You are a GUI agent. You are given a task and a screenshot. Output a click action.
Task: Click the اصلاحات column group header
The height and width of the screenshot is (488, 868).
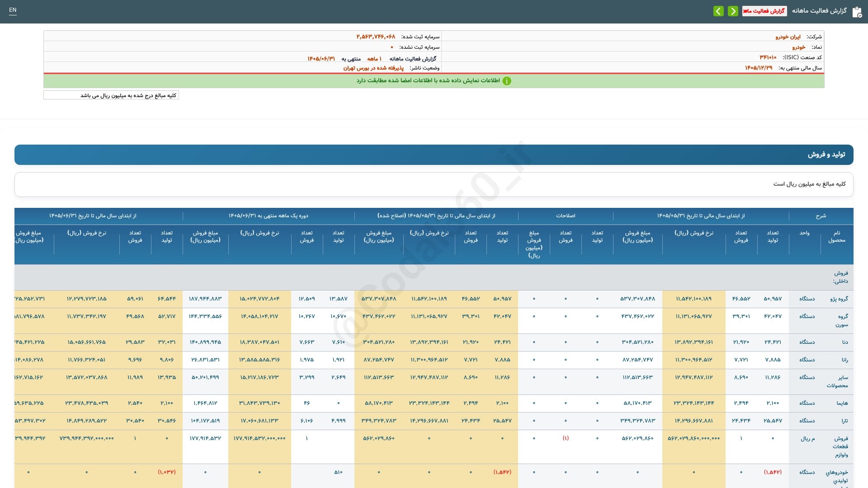(566, 216)
